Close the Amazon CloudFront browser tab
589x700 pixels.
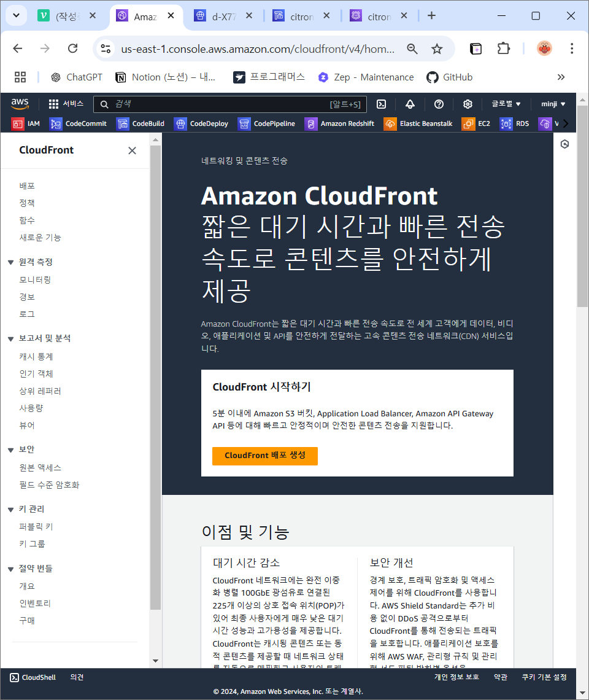(171, 15)
